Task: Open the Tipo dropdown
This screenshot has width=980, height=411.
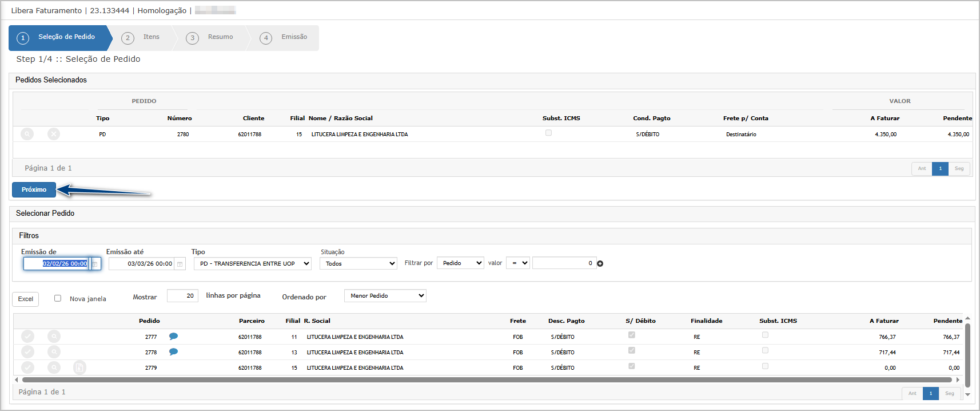Action: 253,263
